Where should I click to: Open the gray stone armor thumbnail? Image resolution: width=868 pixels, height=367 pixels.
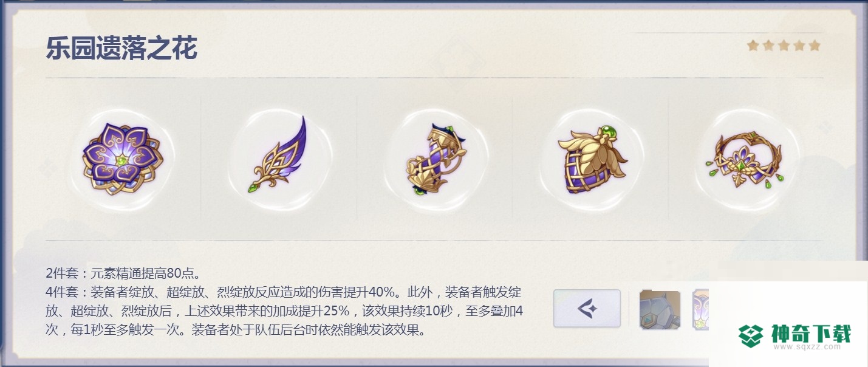[660, 309]
